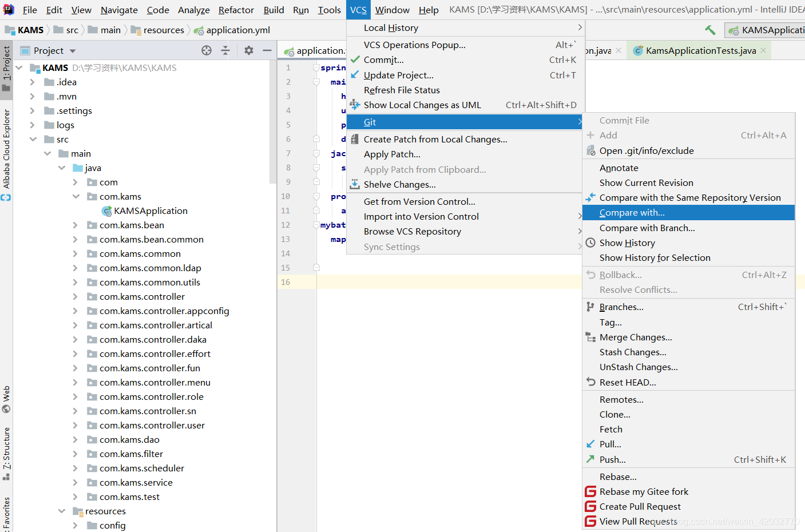Open the Structure tool window tab
The image size is (805, 532).
pos(6,453)
